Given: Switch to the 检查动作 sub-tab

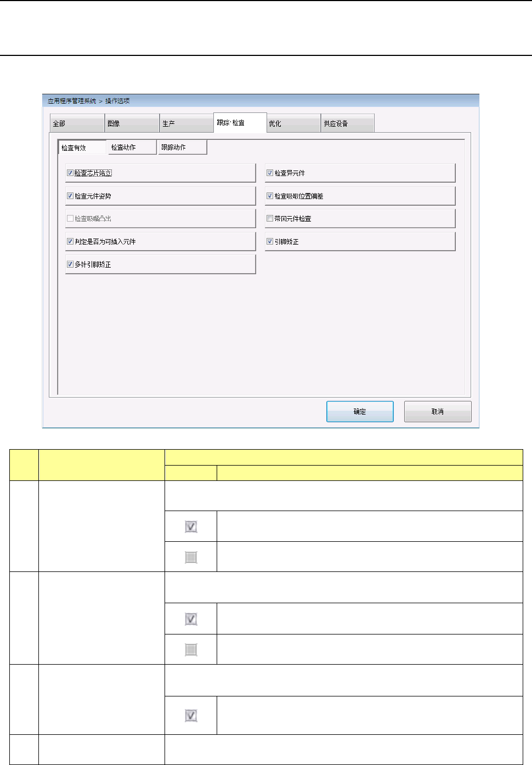Looking at the screenshot, I should coord(132,147).
